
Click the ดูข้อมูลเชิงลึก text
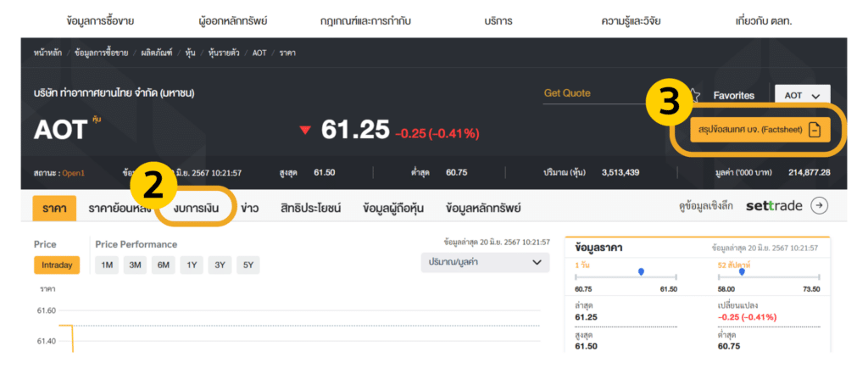[x=706, y=207]
